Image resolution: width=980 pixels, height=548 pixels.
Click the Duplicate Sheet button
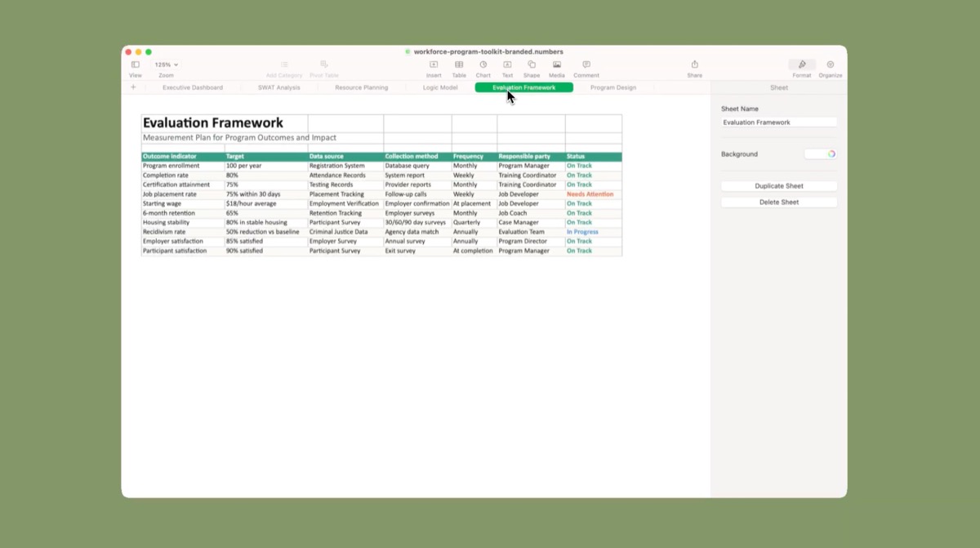pos(779,186)
